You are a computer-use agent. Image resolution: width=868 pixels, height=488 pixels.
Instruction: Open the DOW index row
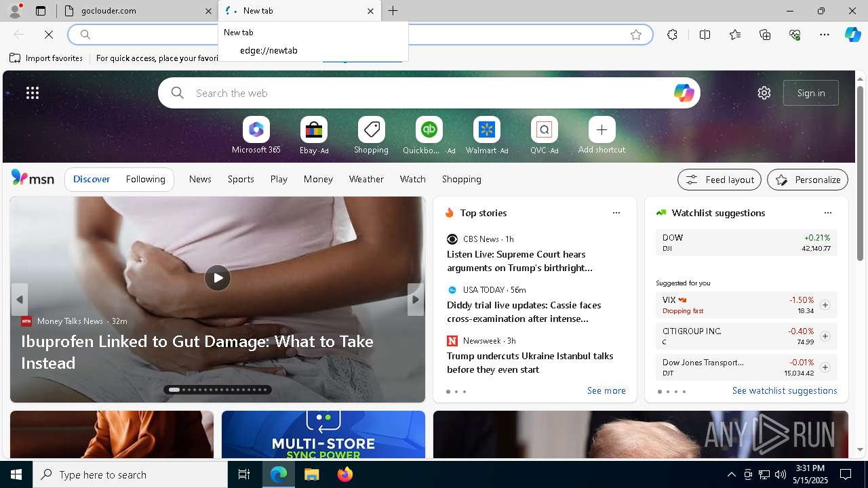pos(746,243)
